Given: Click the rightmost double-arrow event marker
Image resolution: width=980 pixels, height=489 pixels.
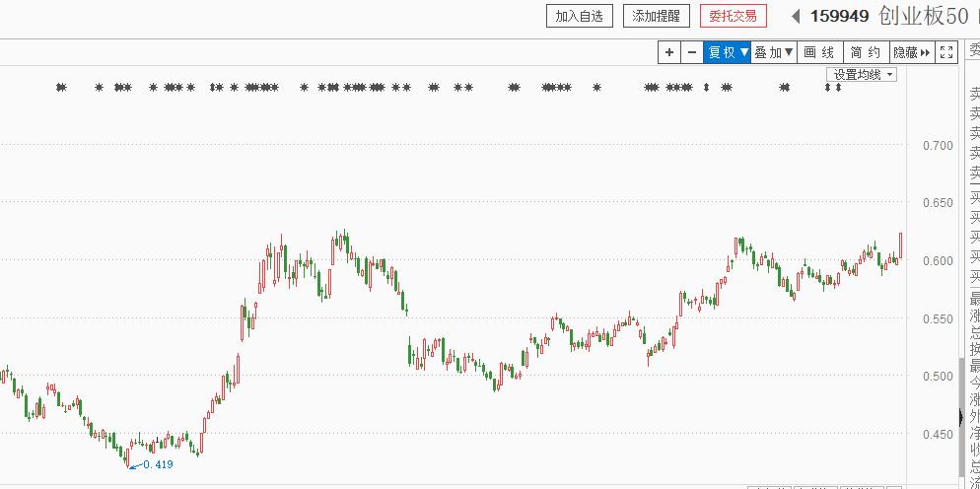Looking at the screenshot, I should tap(838, 88).
